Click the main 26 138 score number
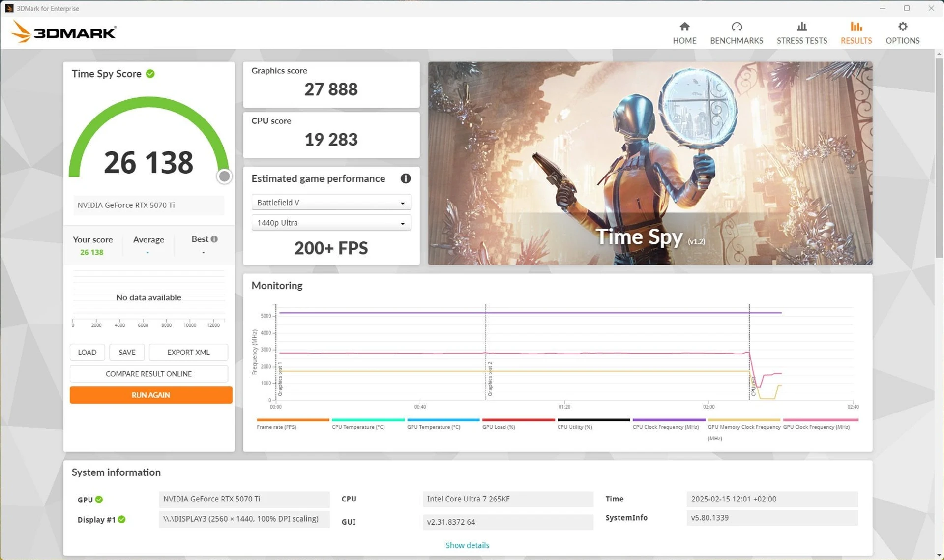Screen dimensions: 944x560 (148, 163)
